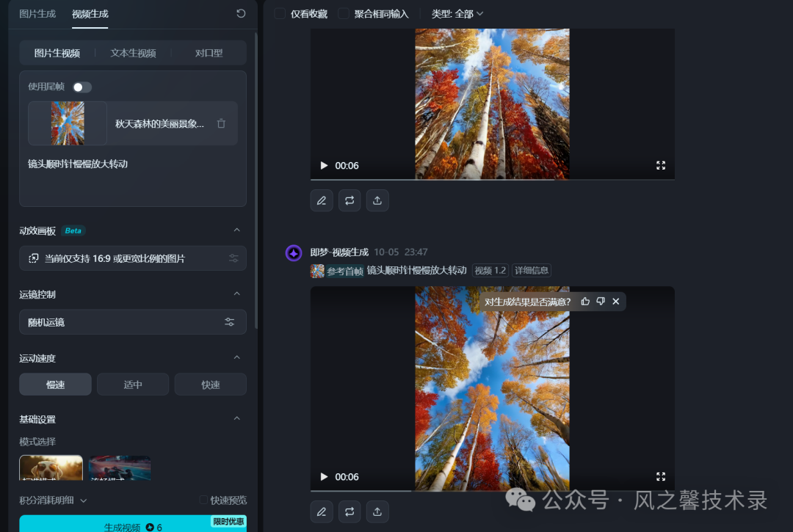Click the 即梦-视频生成 name label
793x532 pixels.
coord(339,252)
